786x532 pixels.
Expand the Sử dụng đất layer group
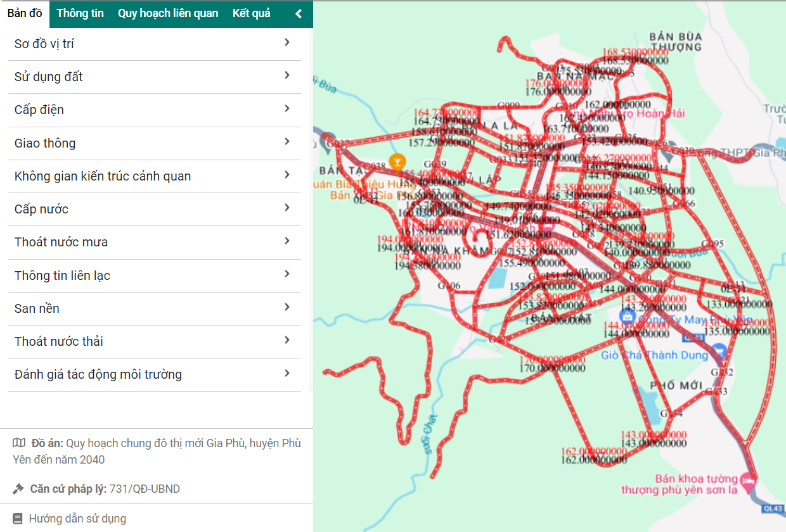(287, 76)
